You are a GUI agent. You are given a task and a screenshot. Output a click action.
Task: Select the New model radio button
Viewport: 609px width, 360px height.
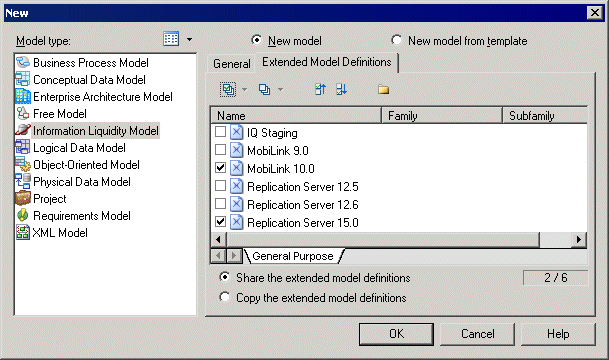coord(256,40)
